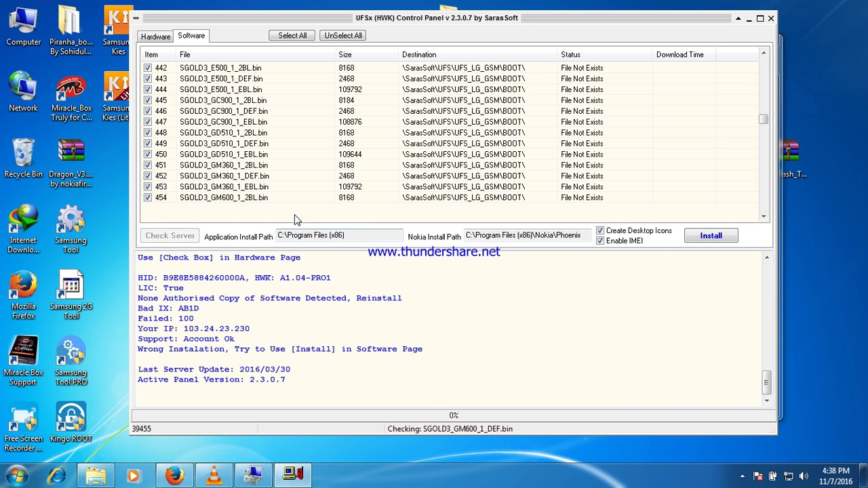
Task: Grab the file list scrollbar thumb
Action: (x=764, y=119)
